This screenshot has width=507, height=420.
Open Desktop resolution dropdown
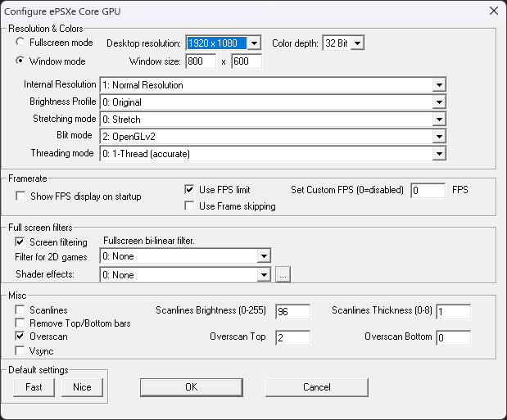pos(254,43)
